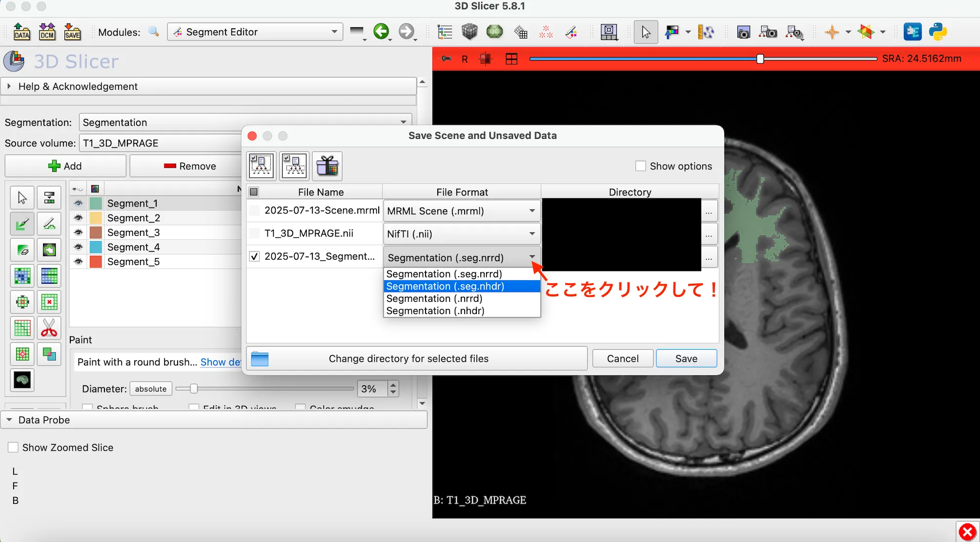
Task: Activate the Erase effect
Action: (x=22, y=250)
